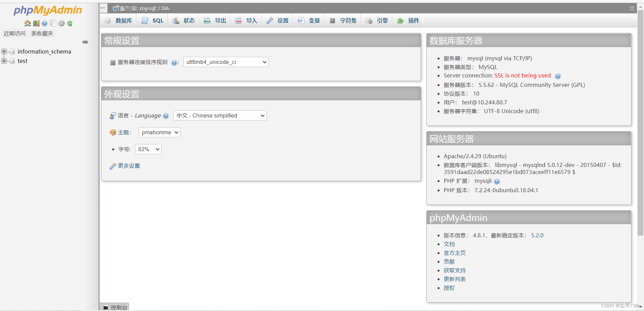This screenshot has height=311, width=644.
Task: Open the 导出 (Export) tab
Action: [215, 21]
